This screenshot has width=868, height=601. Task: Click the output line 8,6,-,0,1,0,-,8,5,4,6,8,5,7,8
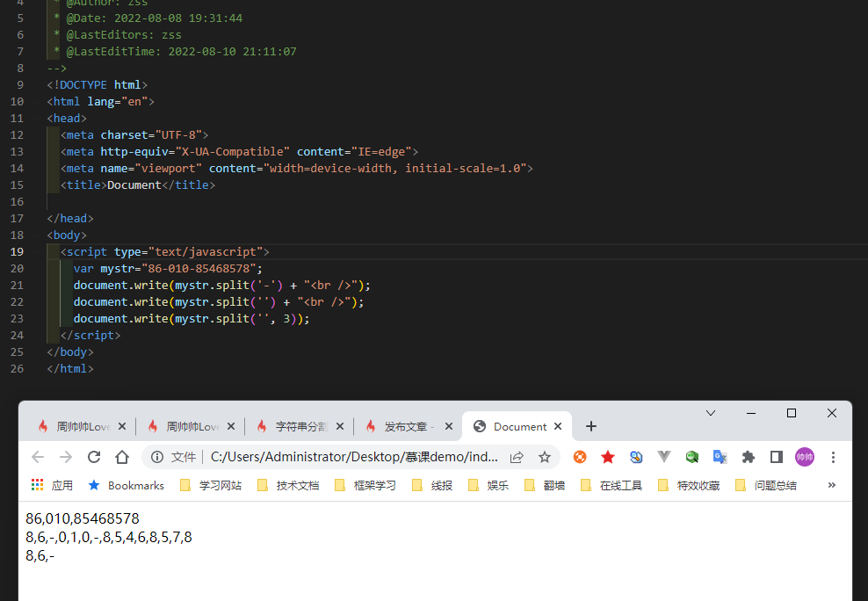pos(109,537)
